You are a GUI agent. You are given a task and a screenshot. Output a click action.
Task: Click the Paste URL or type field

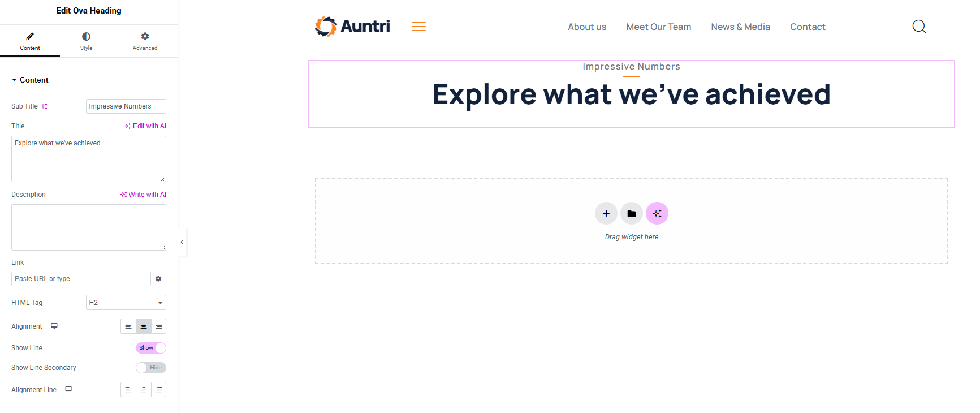pos(81,279)
